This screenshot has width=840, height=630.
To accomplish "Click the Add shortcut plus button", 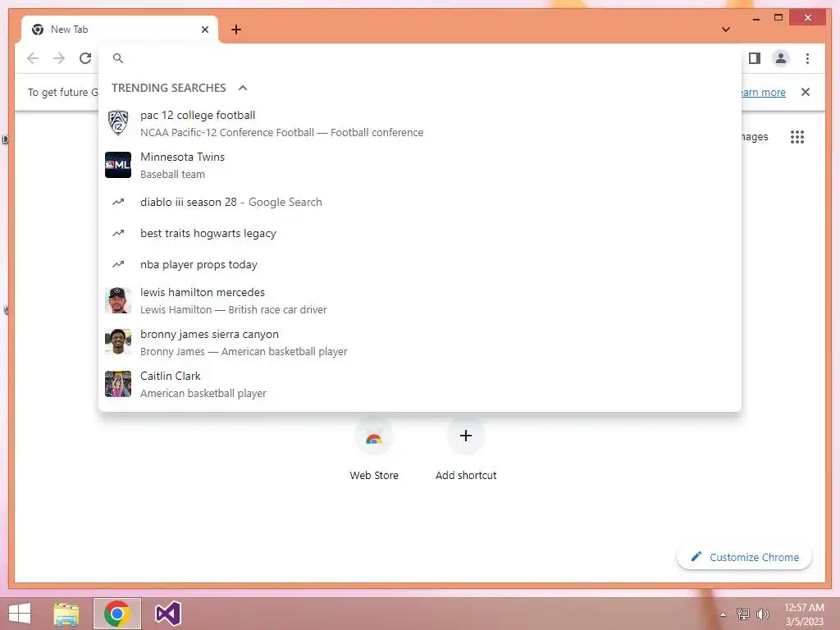I will pyautogui.click(x=466, y=436).
